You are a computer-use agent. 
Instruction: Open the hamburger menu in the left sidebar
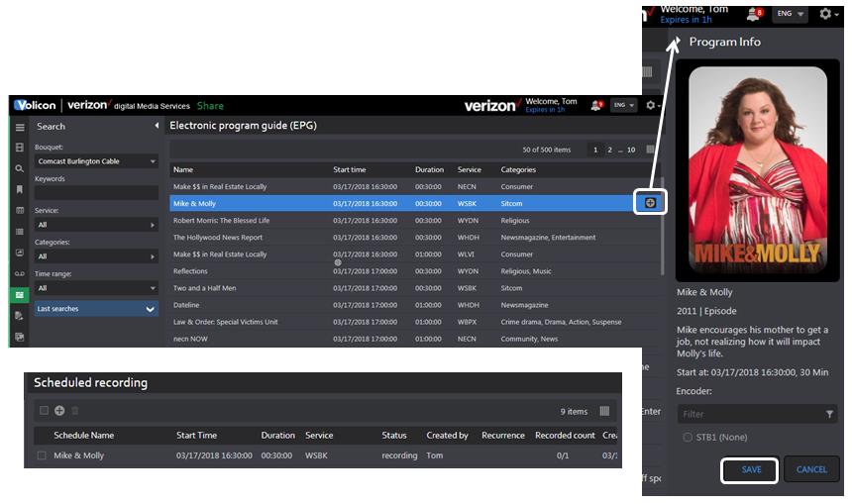pos(20,127)
